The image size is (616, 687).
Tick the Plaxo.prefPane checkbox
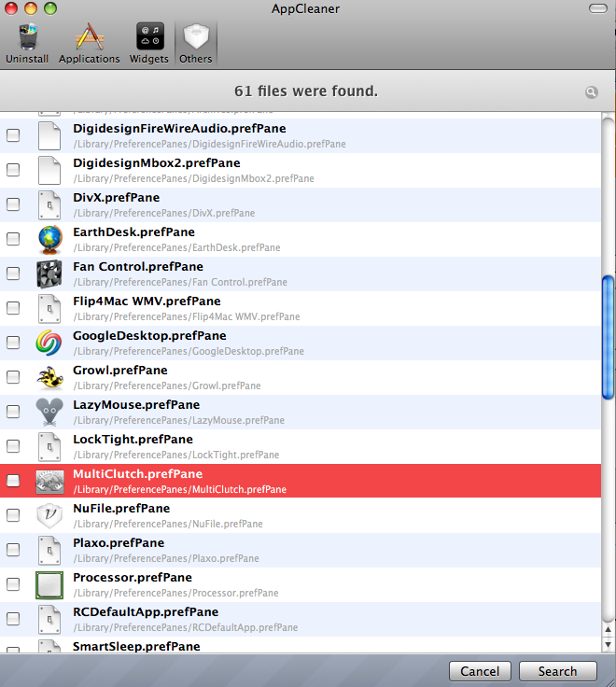click(x=13, y=550)
